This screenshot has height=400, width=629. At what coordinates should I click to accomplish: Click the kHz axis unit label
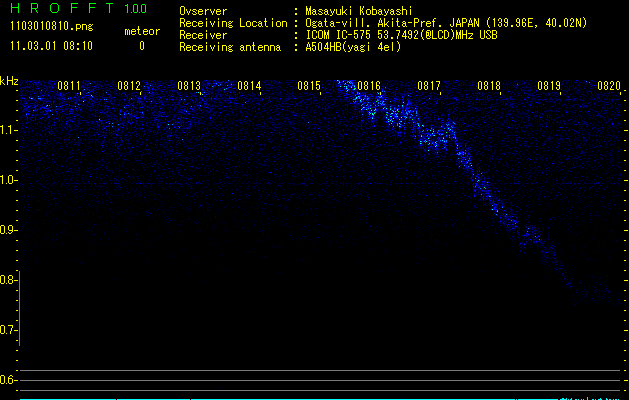pos(9,81)
